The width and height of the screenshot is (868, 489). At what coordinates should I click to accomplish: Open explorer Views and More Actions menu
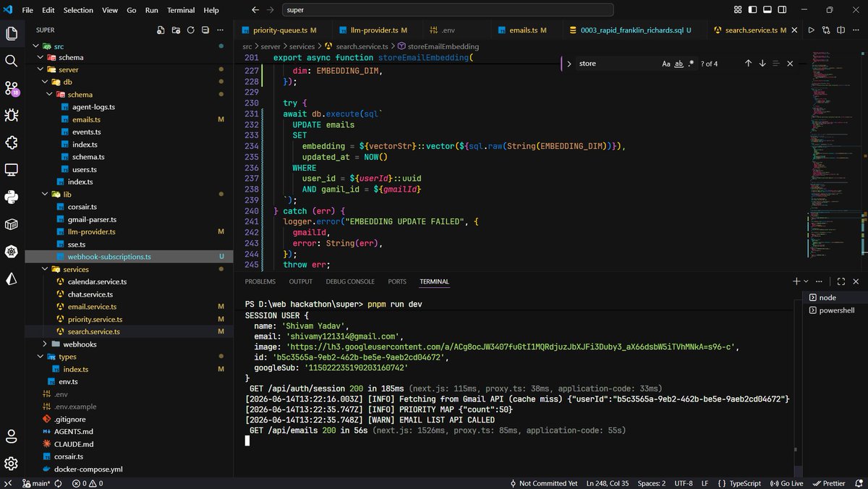[x=221, y=30]
